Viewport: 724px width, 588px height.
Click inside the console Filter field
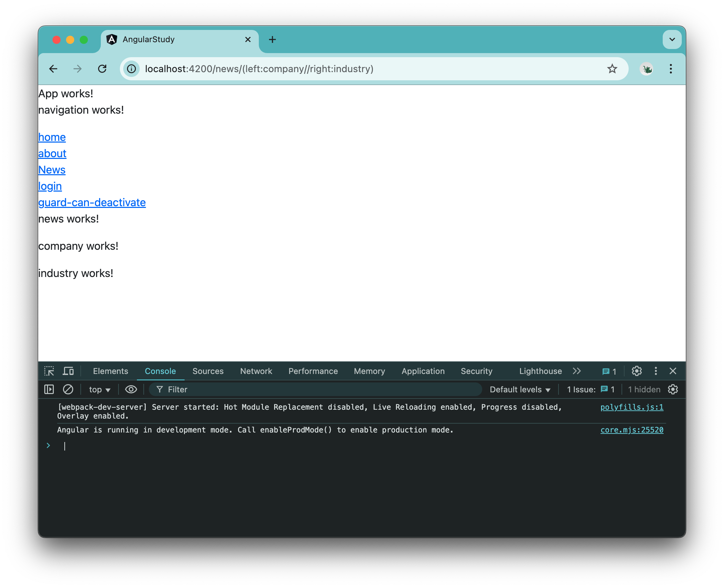[238, 389]
